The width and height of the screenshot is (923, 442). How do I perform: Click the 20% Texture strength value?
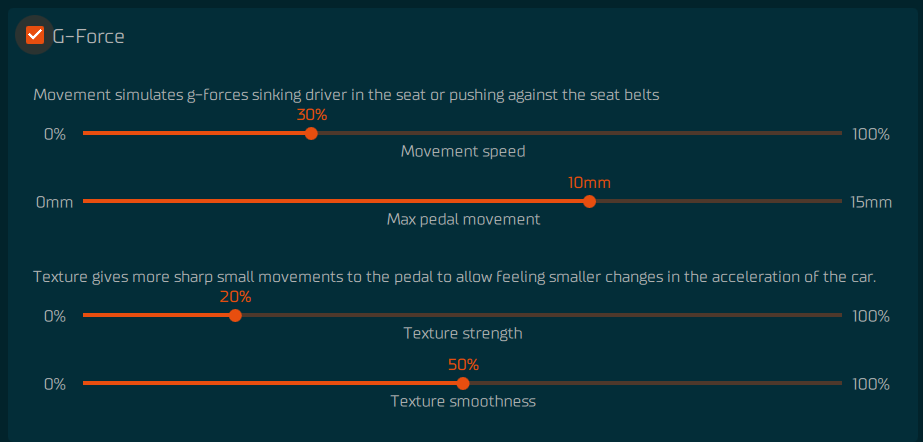235,297
